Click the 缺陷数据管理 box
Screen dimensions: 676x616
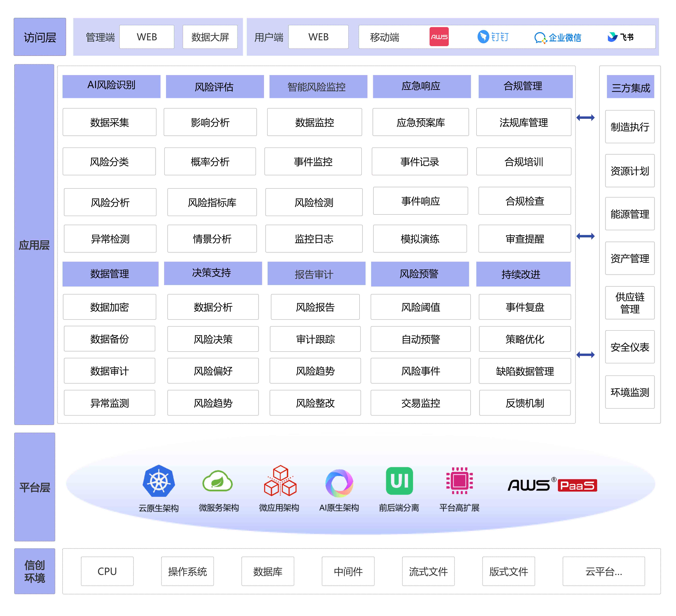click(x=525, y=371)
